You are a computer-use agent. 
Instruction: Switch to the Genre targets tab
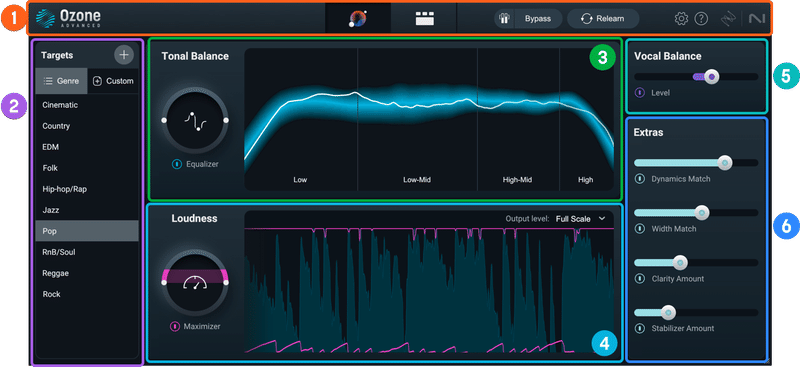(x=61, y=81)
